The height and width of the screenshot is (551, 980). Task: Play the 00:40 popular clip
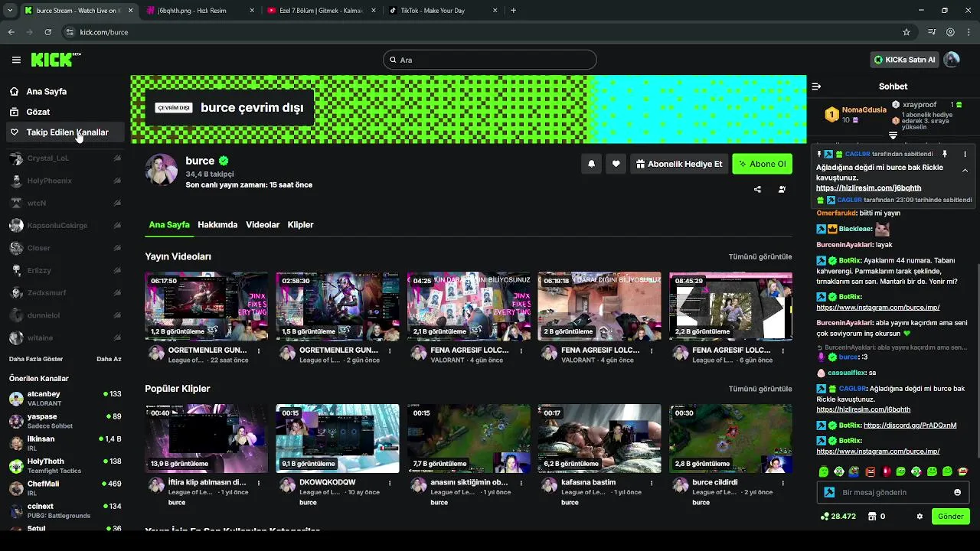206,439
